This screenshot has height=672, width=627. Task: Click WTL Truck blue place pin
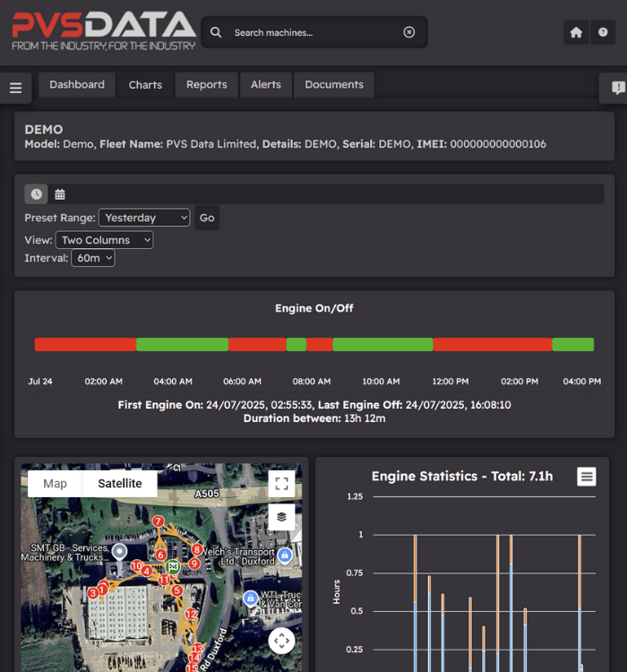(250, 598)
